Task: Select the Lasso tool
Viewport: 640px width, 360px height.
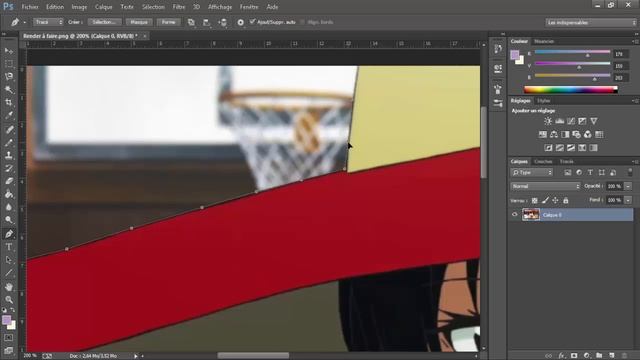Action: 9,77
